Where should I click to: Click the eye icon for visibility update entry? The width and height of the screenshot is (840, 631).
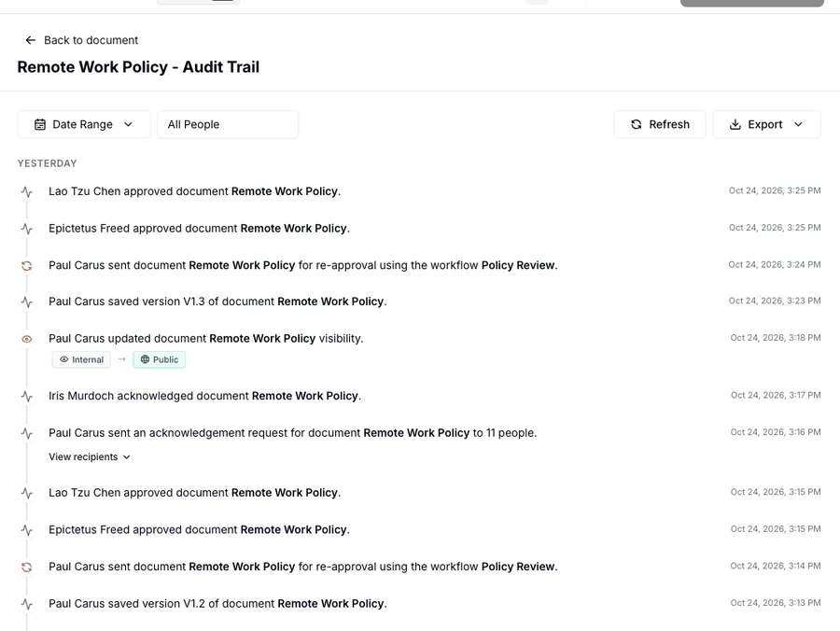tap(27, 339)
